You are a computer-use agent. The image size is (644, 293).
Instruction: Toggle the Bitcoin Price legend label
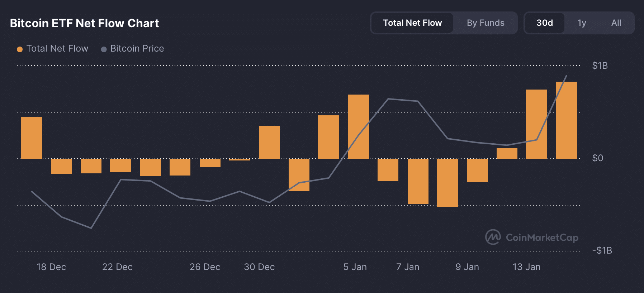pos(137,48)
